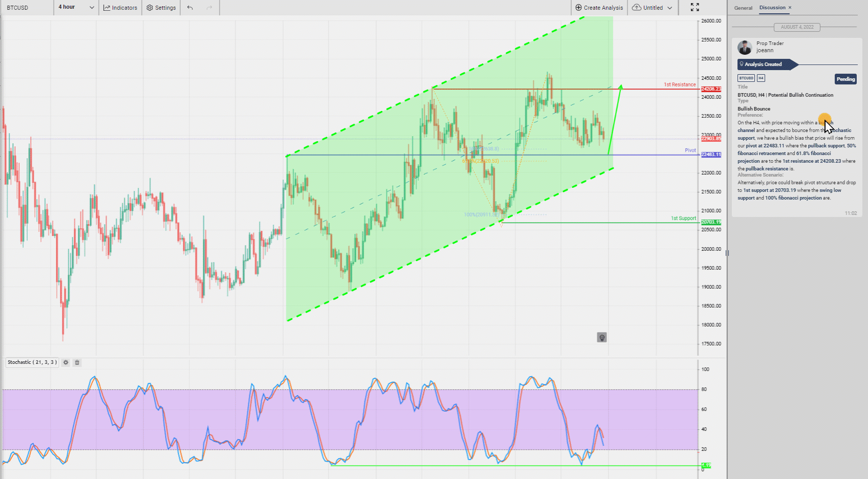The image size is (868, 479).
Task: Open Stochastic indicator settings gear
Action: point(66,362)
